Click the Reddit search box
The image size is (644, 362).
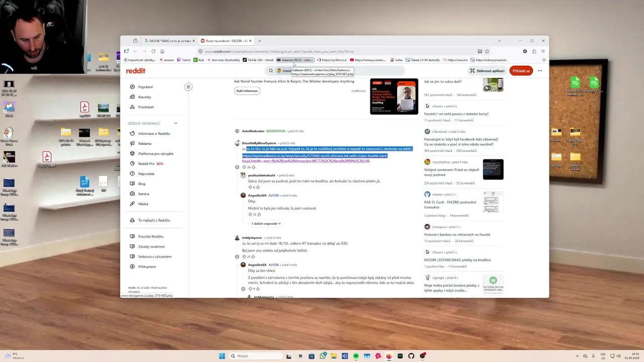335,71
